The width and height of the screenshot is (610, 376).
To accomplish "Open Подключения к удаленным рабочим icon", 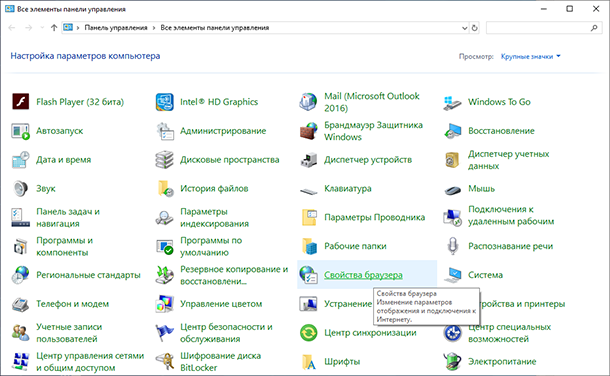I will [x=452, y=217].
